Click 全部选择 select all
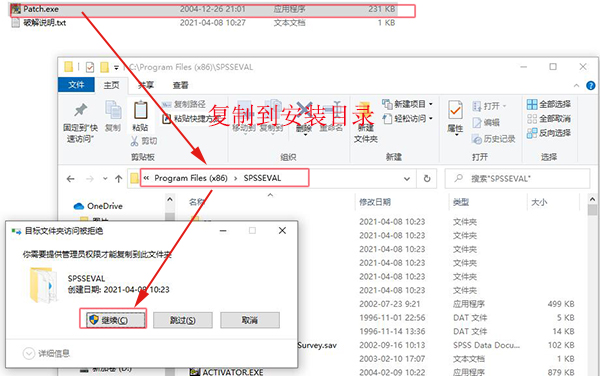Viewport: 600px width, 376px height. (549, 104)
